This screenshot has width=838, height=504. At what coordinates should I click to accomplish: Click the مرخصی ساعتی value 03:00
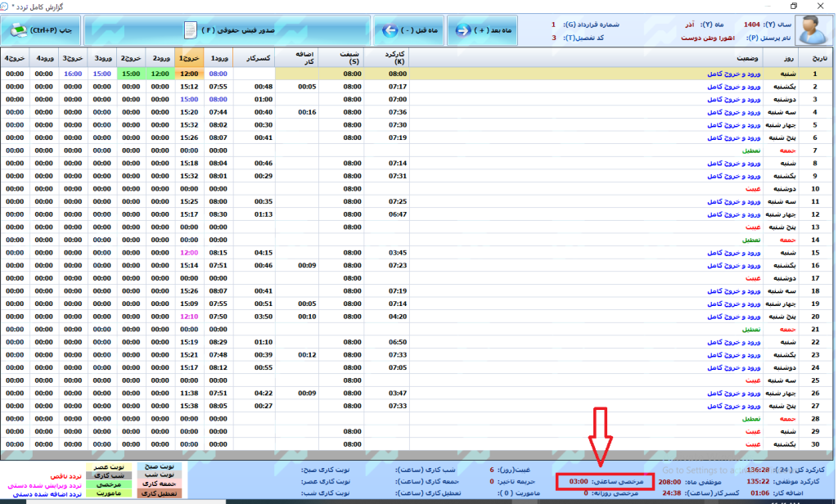coord(579,482)
